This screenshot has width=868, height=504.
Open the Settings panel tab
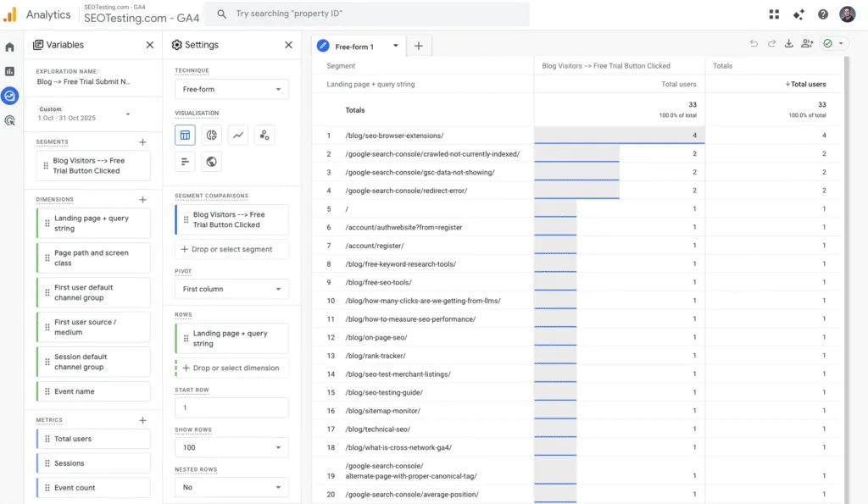point(201,44)
